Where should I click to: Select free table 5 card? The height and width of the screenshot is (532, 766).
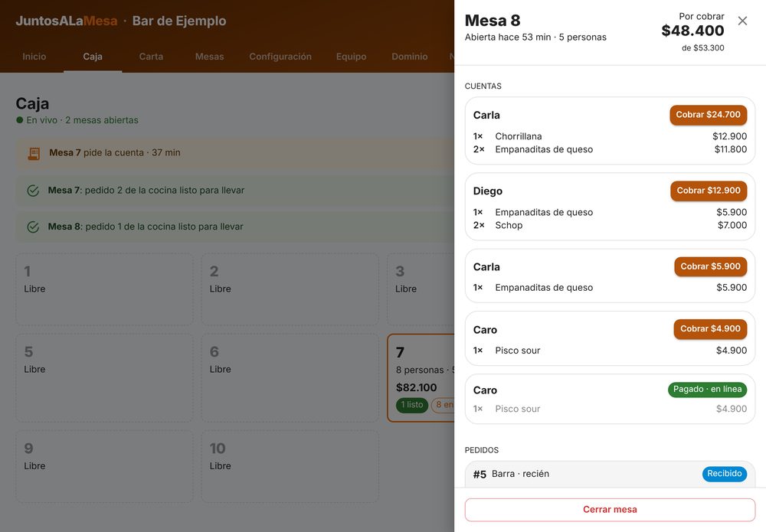104,378
